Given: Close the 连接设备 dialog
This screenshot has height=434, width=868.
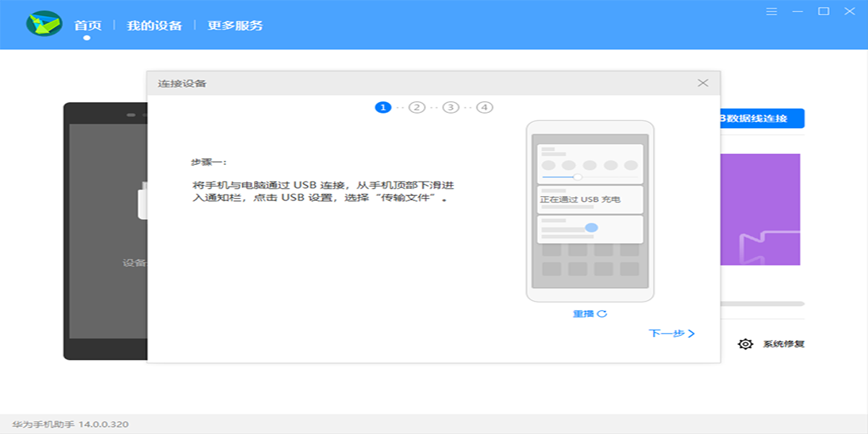Looking at the screenshot, I should pyautogui.click(x=702, y=82).
